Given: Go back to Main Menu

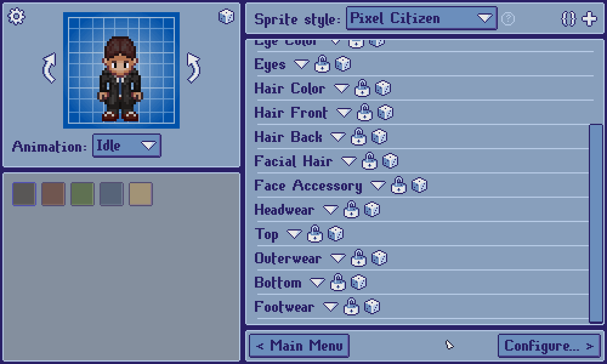Looking at the screenshot, I should click(x=299, y=345).
